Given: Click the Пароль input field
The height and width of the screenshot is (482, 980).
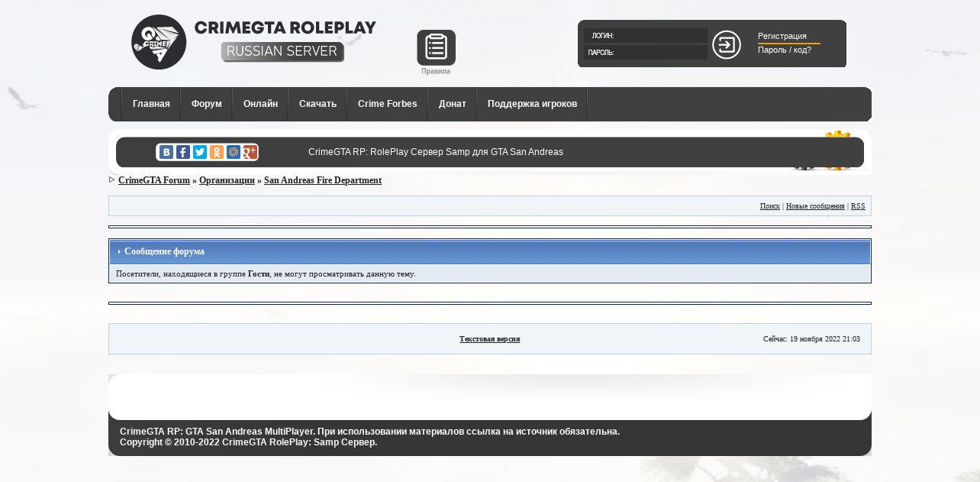Looking at the screenshot, I should [x=646, y=53].
